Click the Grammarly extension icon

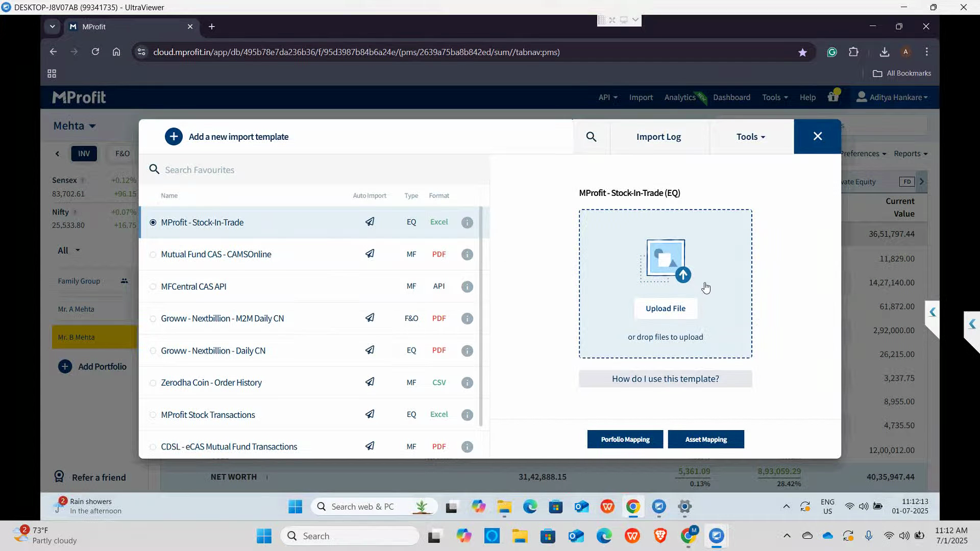[x=832, y=52]
